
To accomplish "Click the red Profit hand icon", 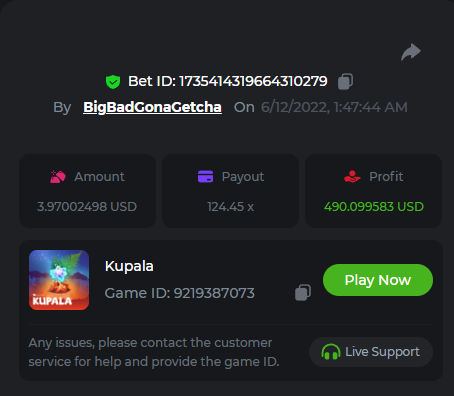I will pyautogui.click(x=352, y=177).
